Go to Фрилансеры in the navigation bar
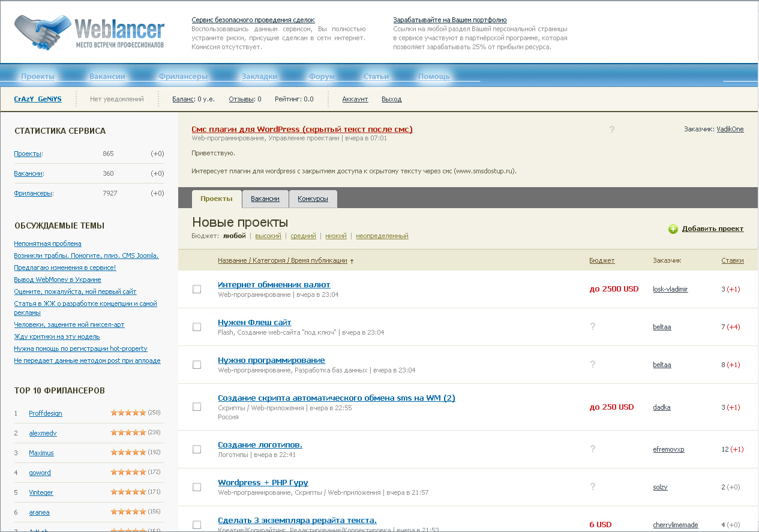The width and height of the screenshot is (759, 532). pyautogui.click(x=183, y=76)
